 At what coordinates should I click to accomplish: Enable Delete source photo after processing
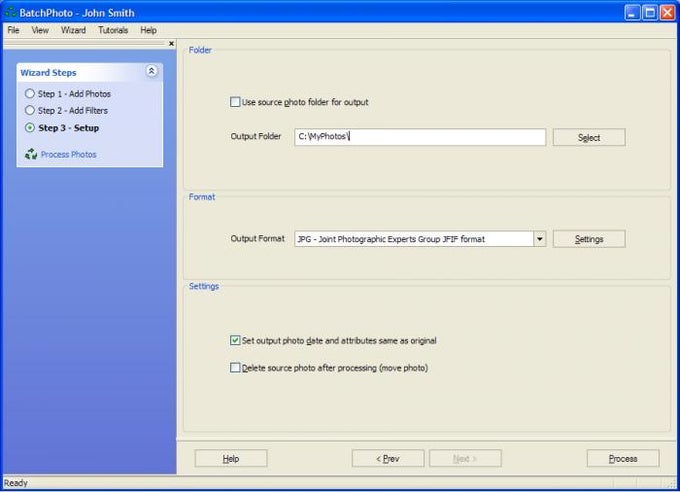235,368
